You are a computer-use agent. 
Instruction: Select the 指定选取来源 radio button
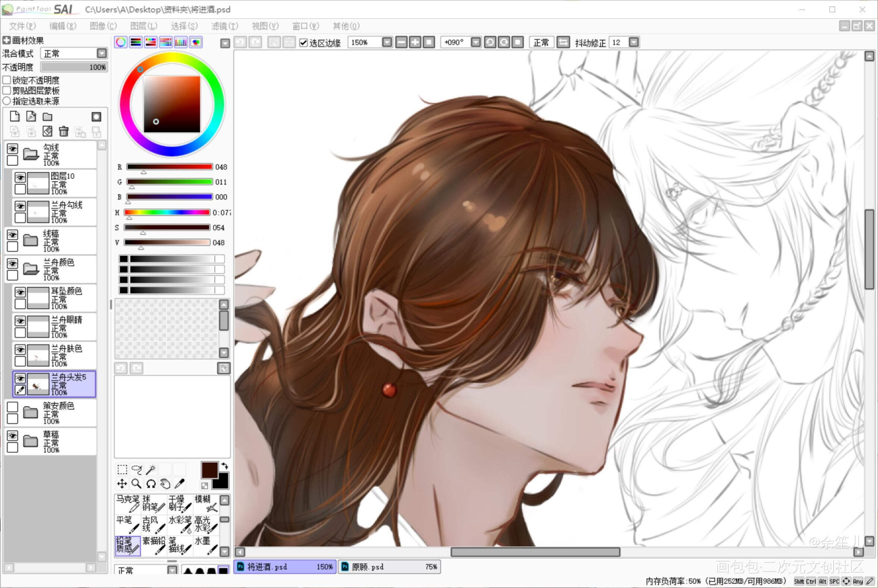point(7,101)
